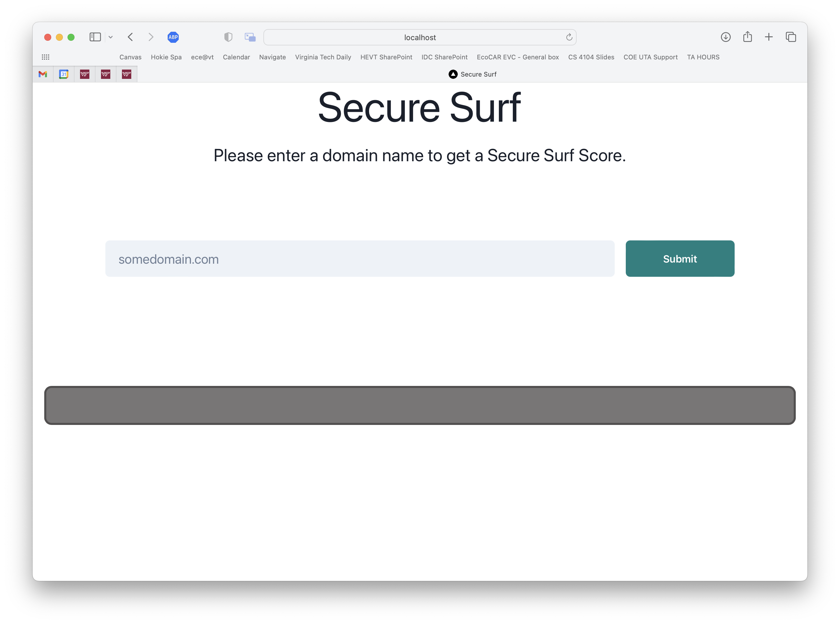840x624 pixels.
Task: Open the Google Calendar pinned tab
Action: [64, 75]
